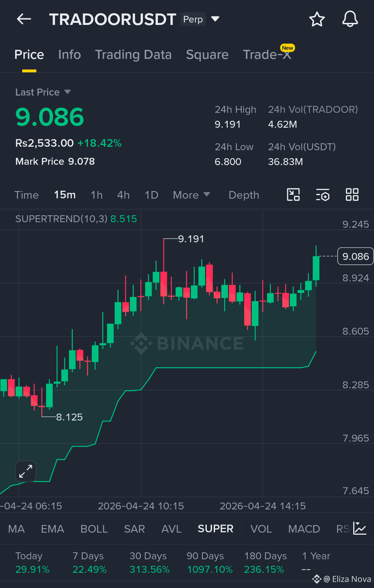The height and width of the screenshot is (588, 374).
Task: Open chart display settings icon
Action: coord(323,195)
